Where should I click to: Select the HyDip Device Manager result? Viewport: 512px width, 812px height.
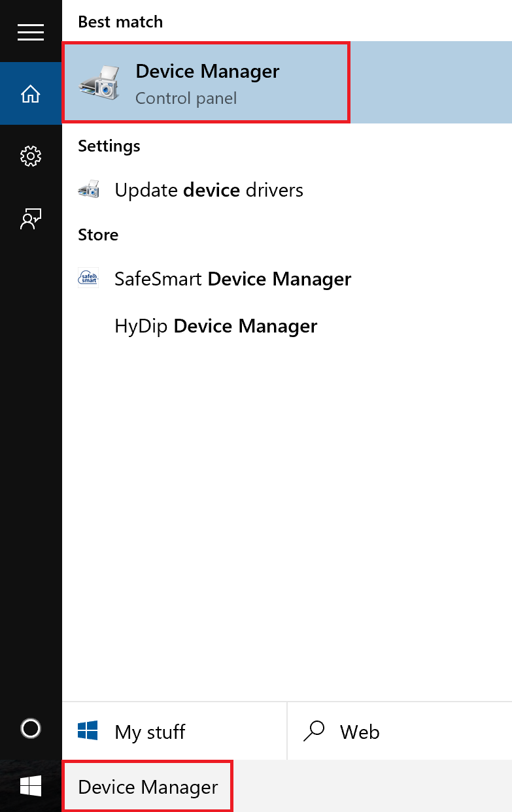[x=216, y=325]
